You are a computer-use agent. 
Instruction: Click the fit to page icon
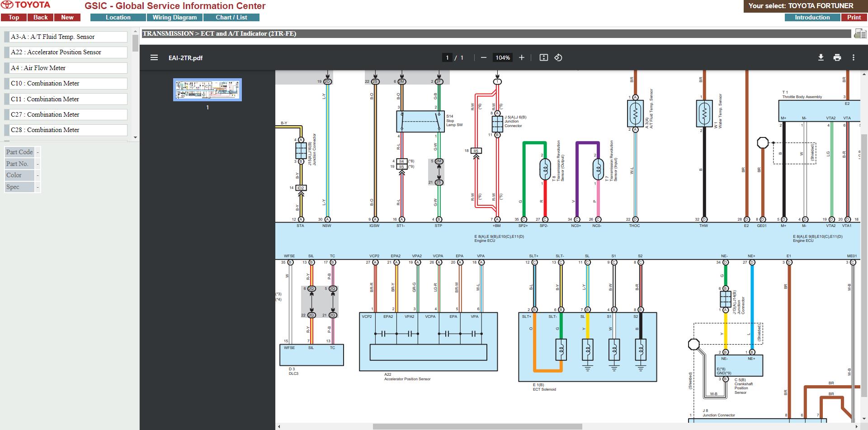coord(544,57)
